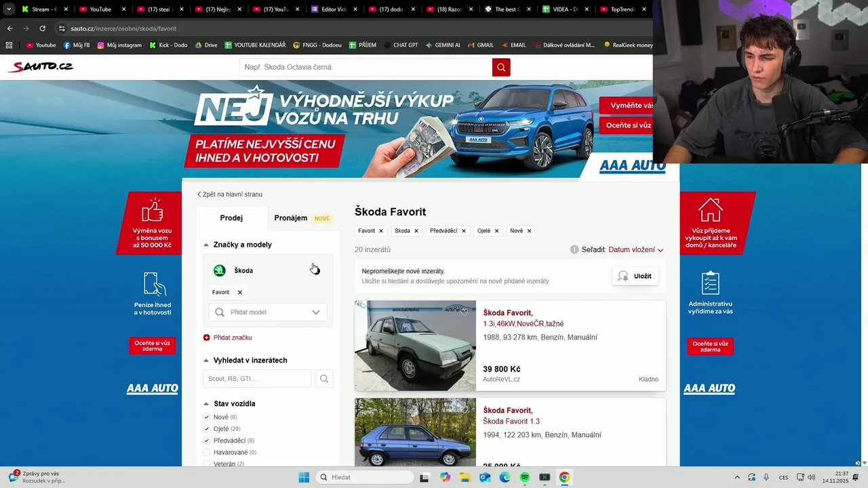Viewport: 868px width, 488px height.
Task: Check the Havarované condition checkbox
Action: [207, 452]
